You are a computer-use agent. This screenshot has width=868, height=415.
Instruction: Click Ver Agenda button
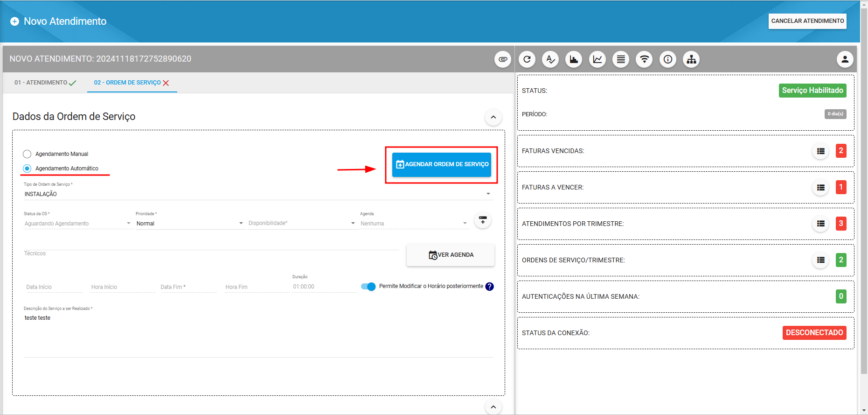[x=451, y=255]
